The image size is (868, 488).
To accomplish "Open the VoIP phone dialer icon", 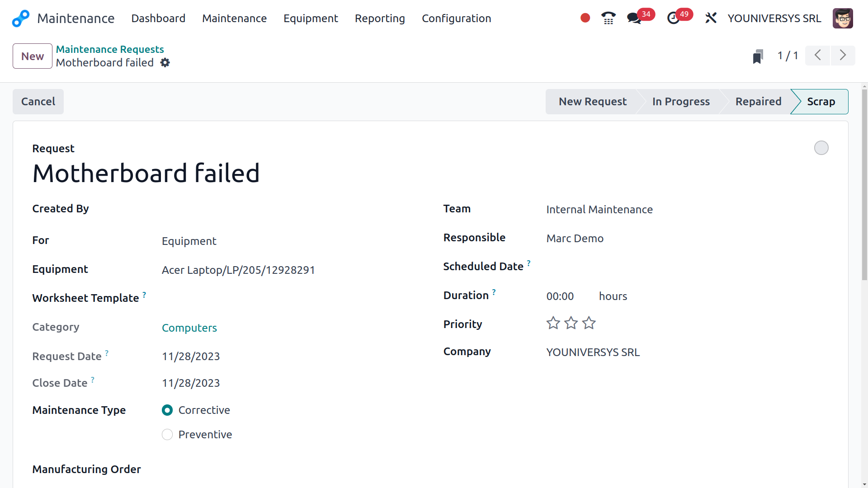I will click(609, 18).
